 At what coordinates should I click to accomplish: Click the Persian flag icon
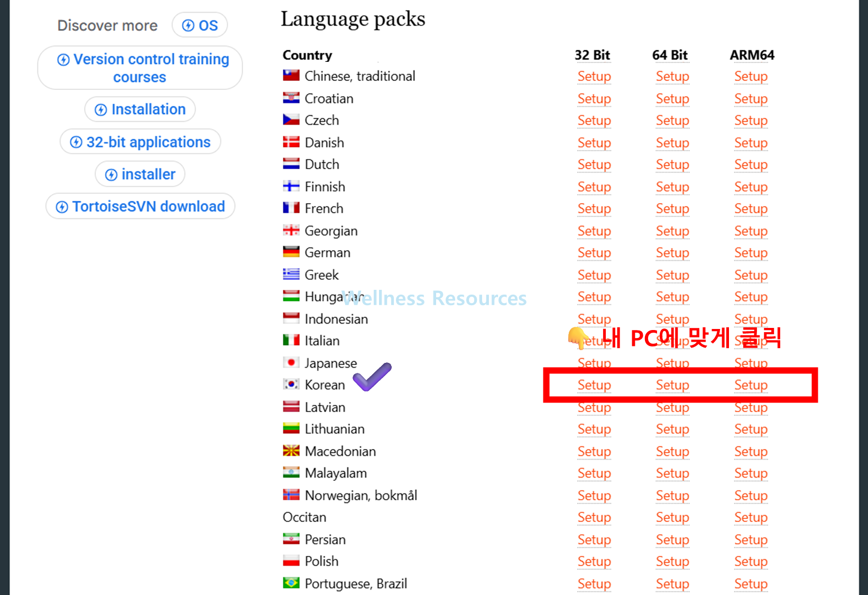(291, 538)
